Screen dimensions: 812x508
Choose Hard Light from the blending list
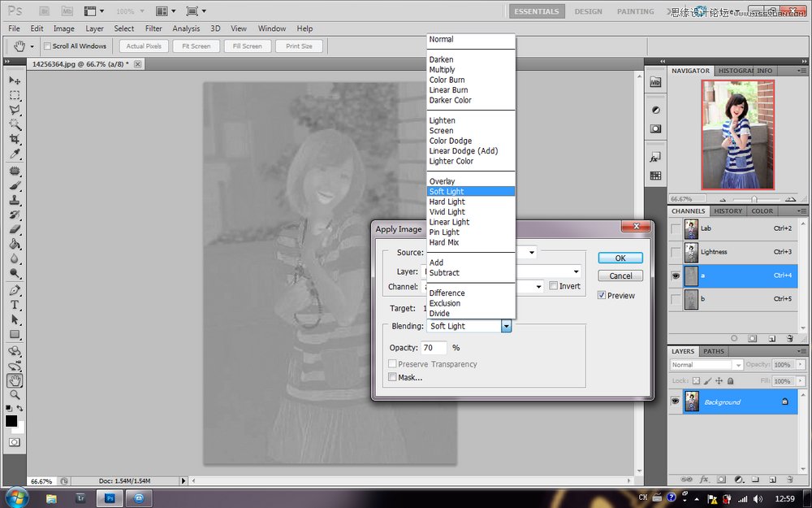coord(447,202)
